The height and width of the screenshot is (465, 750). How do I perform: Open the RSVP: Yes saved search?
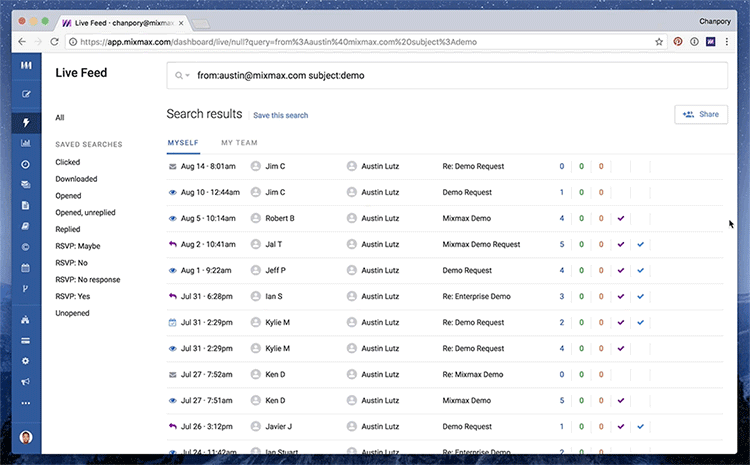tap(72, 296)
